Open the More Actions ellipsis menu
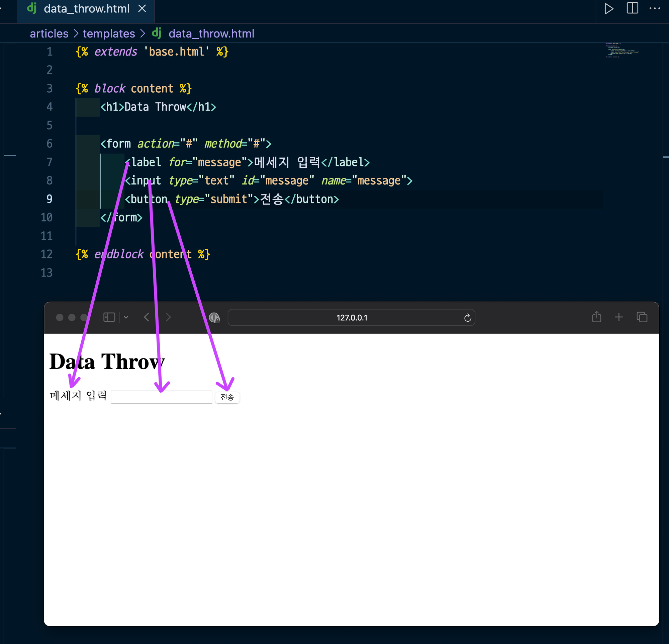This screenshot has height=644, width=669. click(x=654, y=9)
